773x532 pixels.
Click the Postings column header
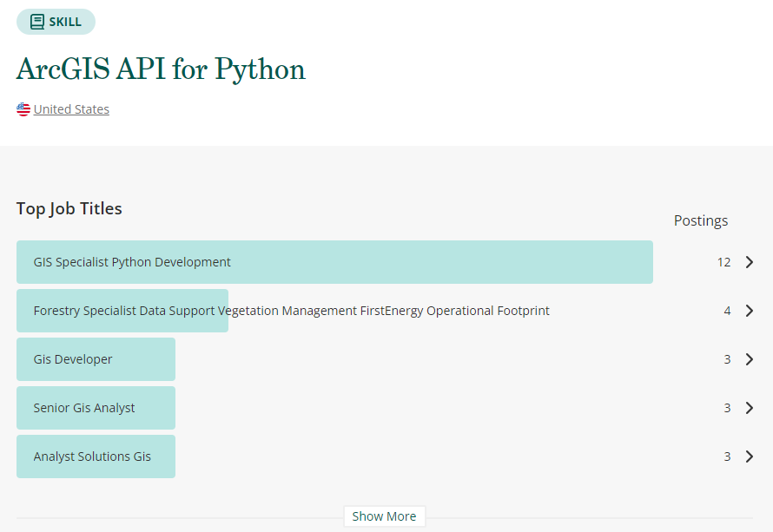(x=701, y=220)
